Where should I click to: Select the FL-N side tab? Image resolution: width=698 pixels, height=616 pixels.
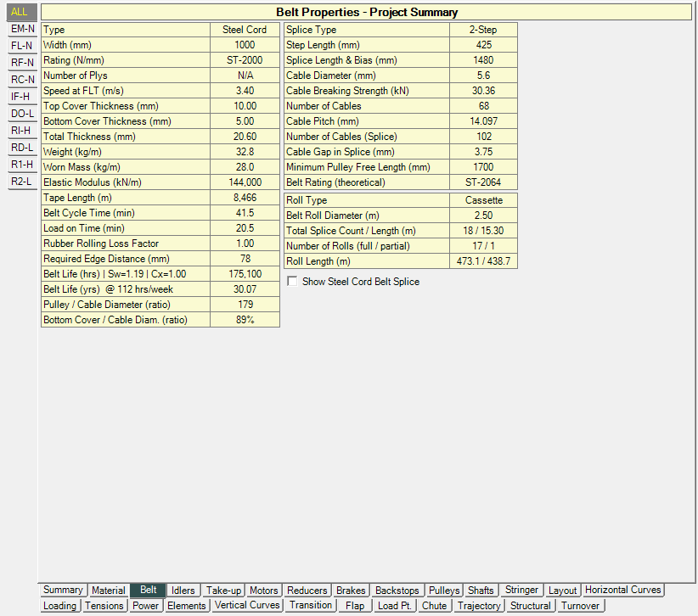[22, 46]
